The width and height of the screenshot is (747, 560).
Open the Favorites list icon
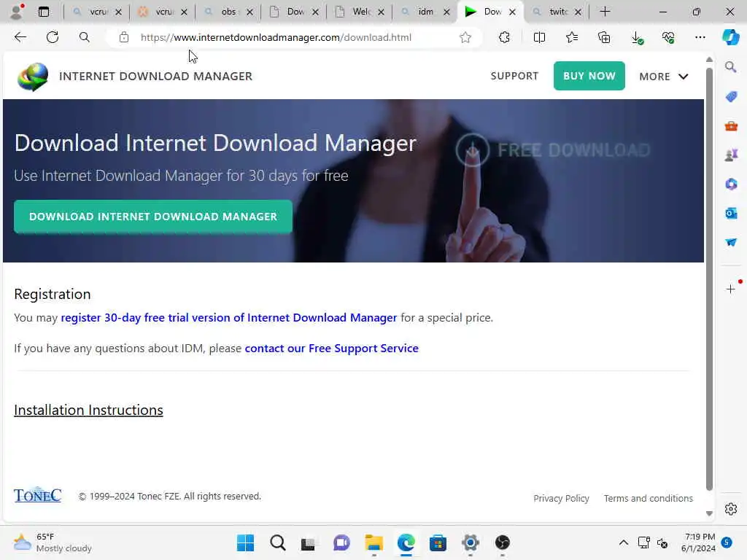(x=572, y=37)
